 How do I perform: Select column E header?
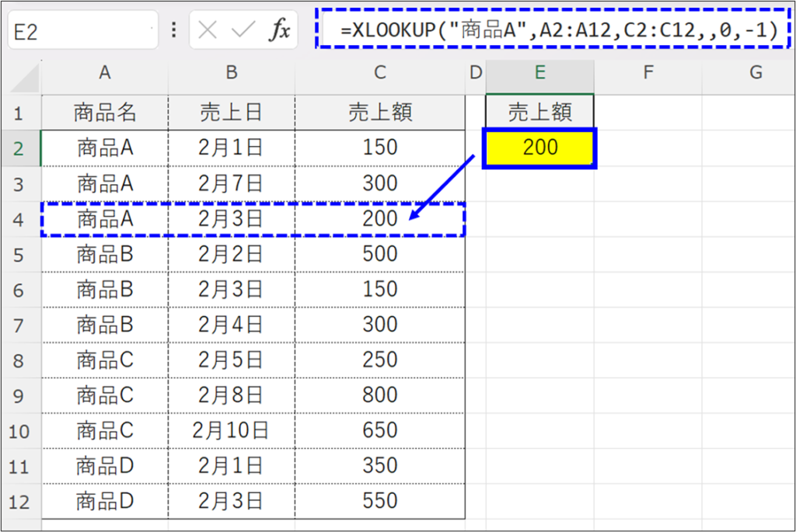pos(539,73)
